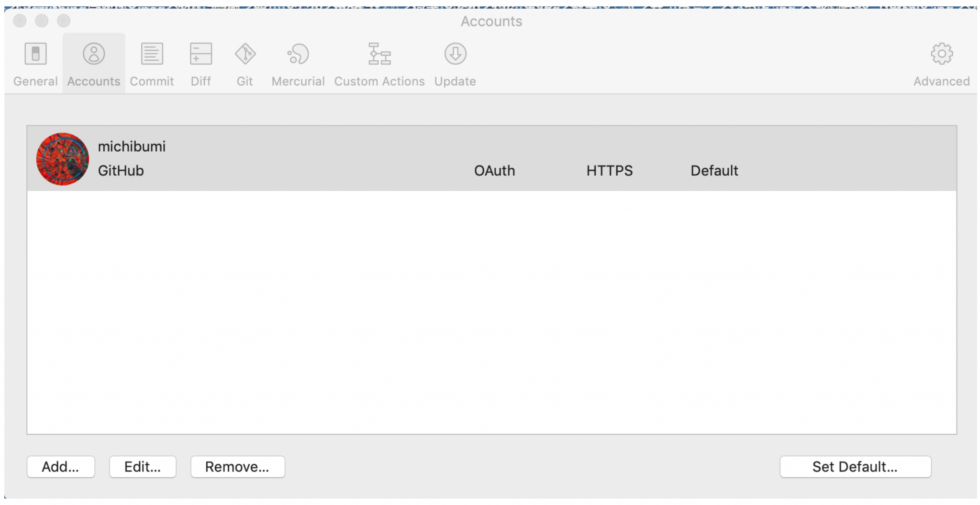Add a new account
Viewport: 980px width, 505px height.
coord(61,467)
